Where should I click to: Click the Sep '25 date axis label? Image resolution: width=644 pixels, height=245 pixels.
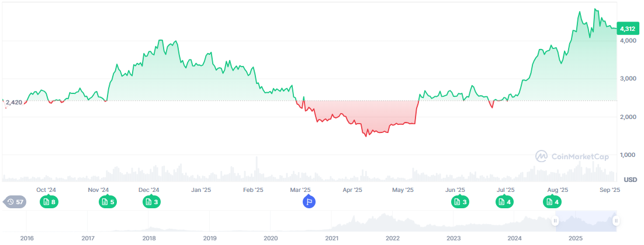pos(611,190)
